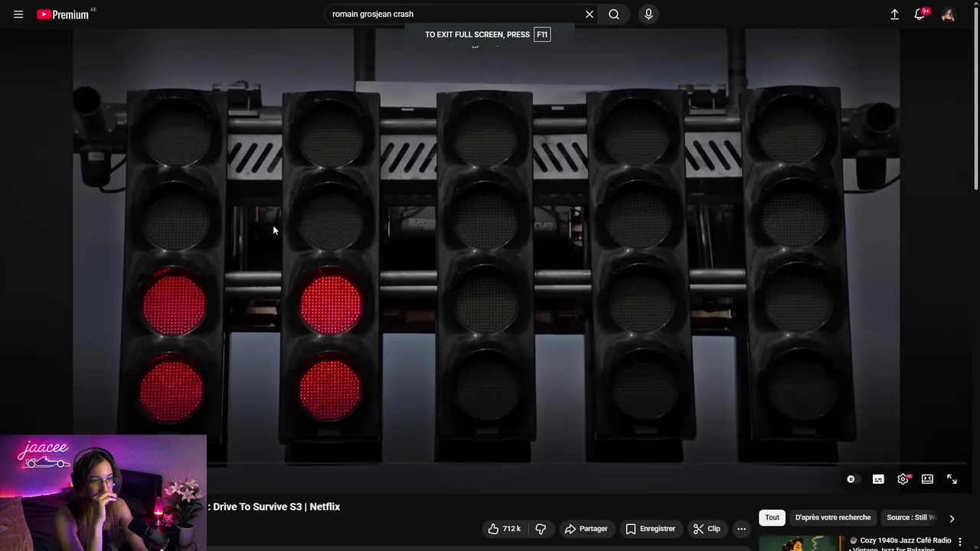Open notifications bell
Image resolution: width=980 pixels, height=551 pixels.
pyautogui.click(x=920, y=14)
